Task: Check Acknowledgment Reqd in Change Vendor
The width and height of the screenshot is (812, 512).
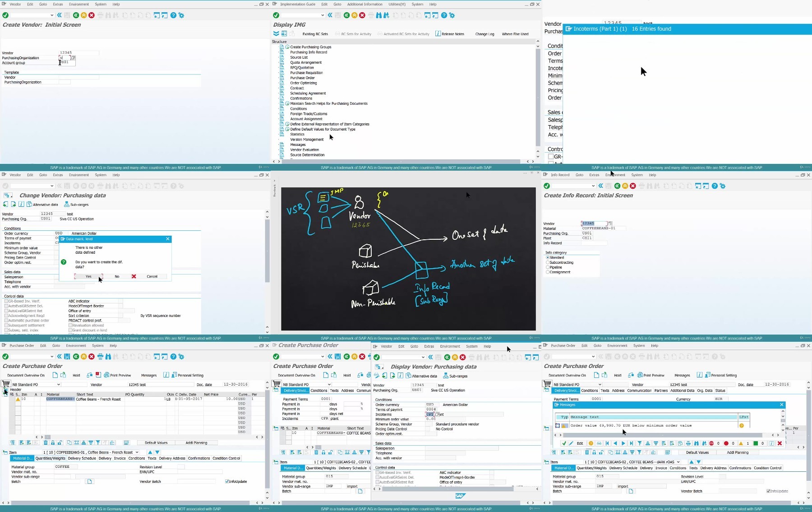Action: click(6, 316)
